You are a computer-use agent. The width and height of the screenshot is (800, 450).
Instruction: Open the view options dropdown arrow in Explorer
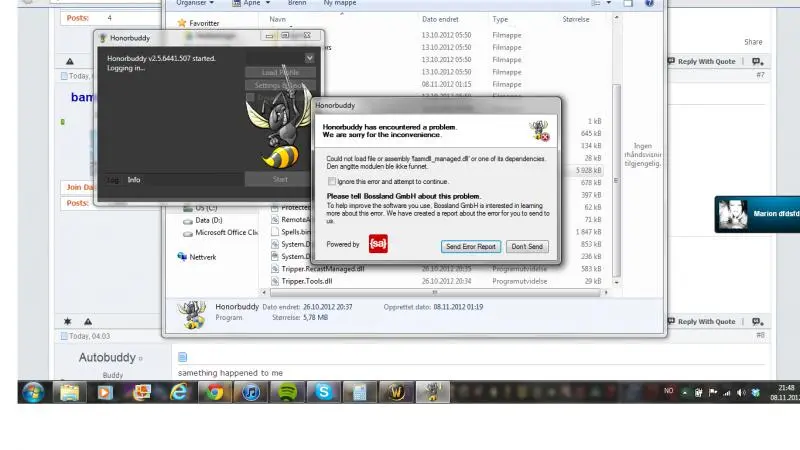click(609, 3)
